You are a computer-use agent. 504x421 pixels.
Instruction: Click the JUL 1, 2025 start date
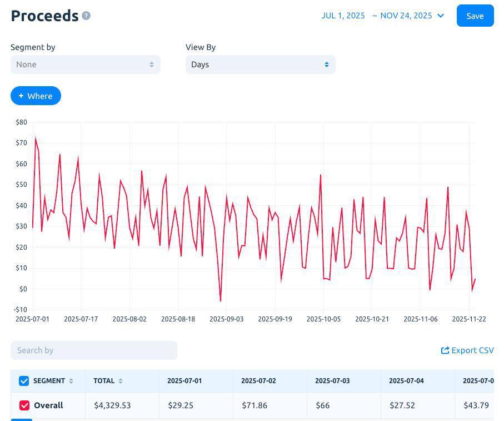pyautogui.click(x=343, y=16)
